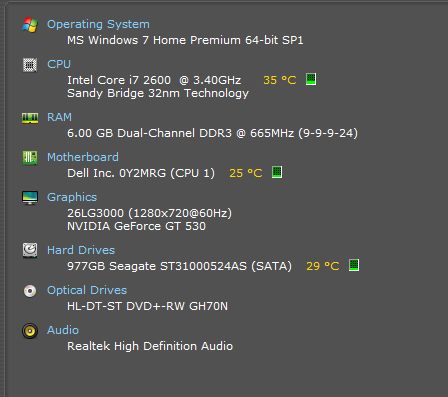Click the green CPU temperature indicator
This screenshot has height=397, width=448.
311,79
